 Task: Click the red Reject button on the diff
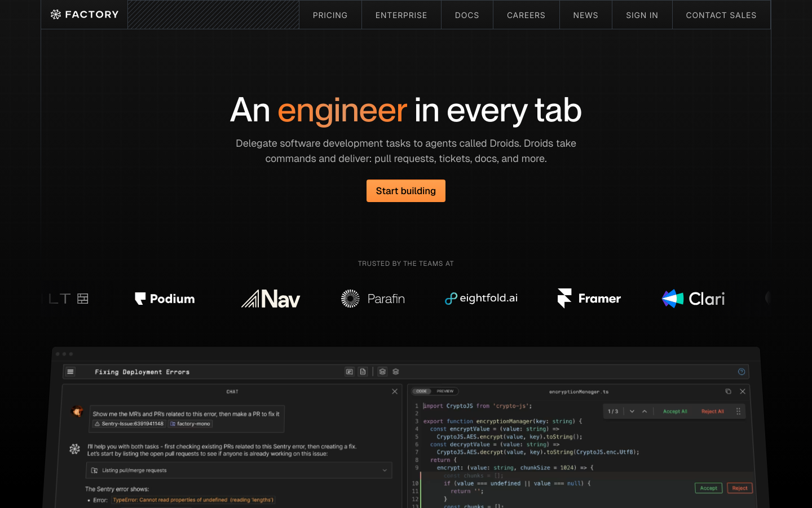tap(739, 488)
